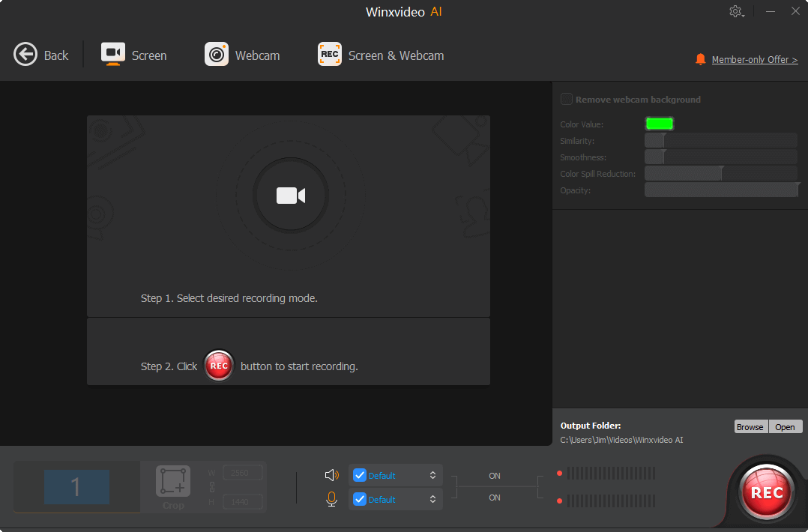
Task: Go back using the Back label
Action: click(x=56, y=55)
